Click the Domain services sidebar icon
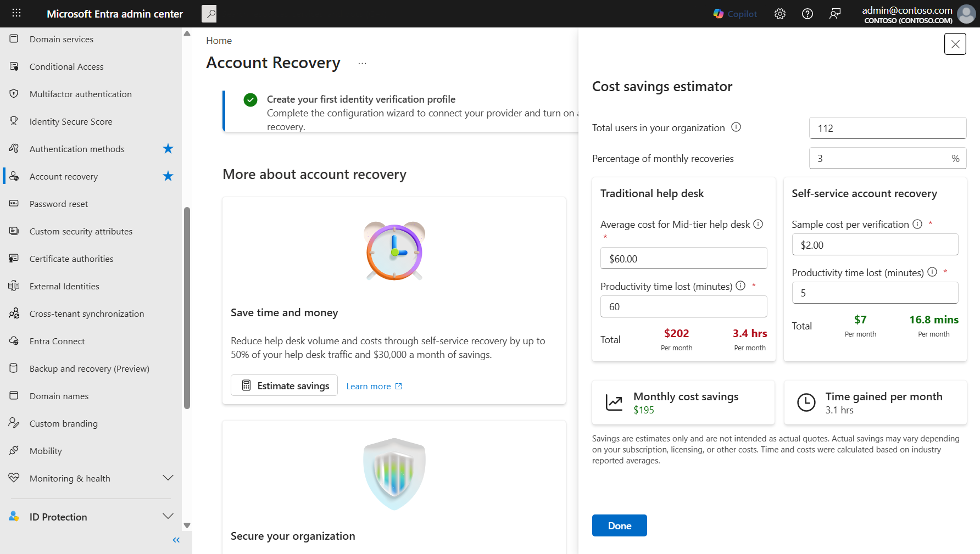The image size is (980, 554). coord(14,39)
